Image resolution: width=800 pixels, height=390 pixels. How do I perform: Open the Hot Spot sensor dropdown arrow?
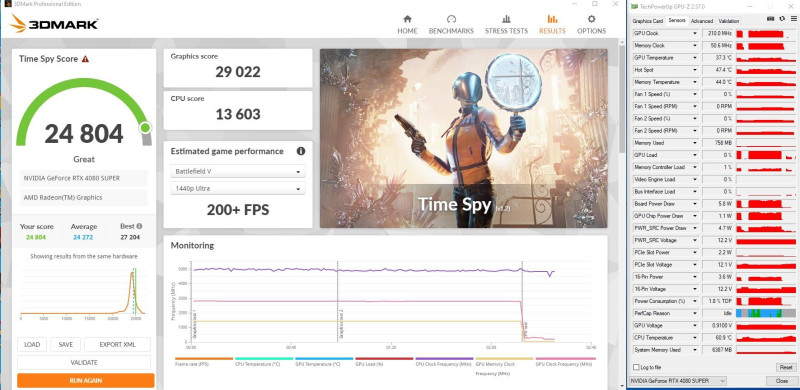click(x=694, y=70)
